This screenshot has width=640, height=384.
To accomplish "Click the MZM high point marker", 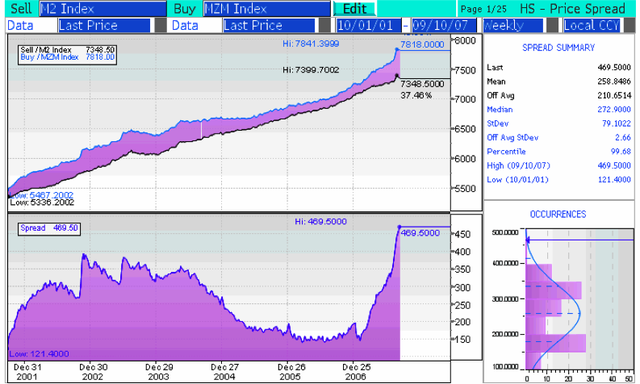I will click(397, 49).
